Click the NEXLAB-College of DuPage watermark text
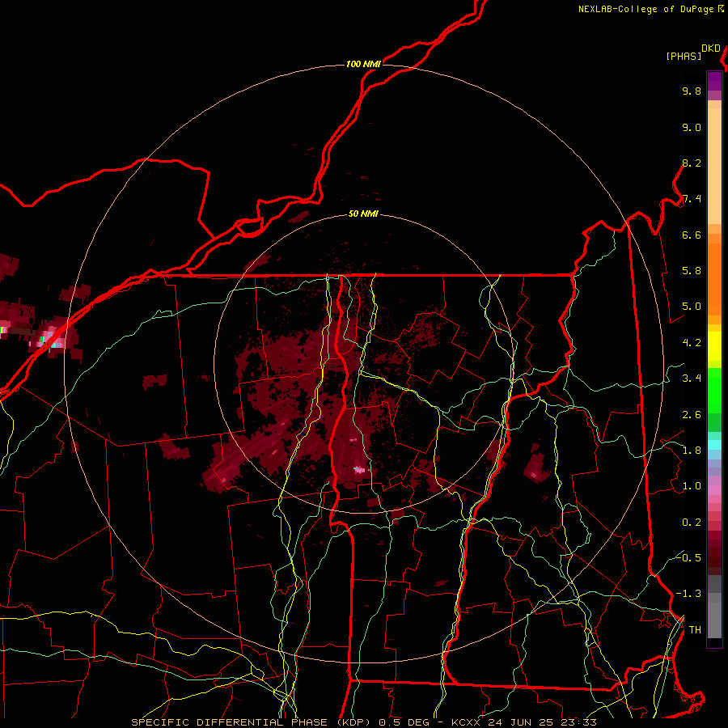 pos(645,9)
